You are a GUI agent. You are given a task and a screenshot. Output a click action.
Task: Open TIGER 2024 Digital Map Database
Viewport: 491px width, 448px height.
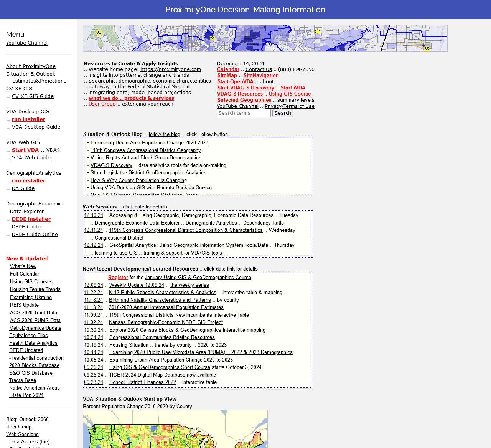(x=147, y=375)
